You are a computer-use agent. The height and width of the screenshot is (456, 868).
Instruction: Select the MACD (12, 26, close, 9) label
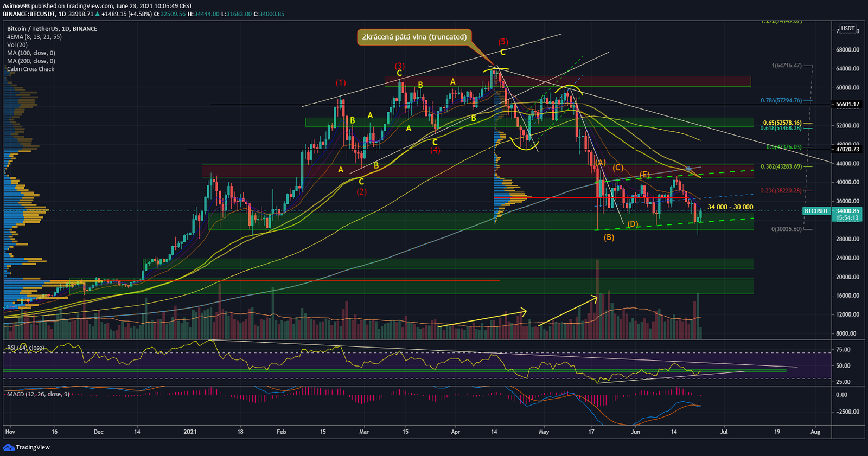[x=38, y=394]
